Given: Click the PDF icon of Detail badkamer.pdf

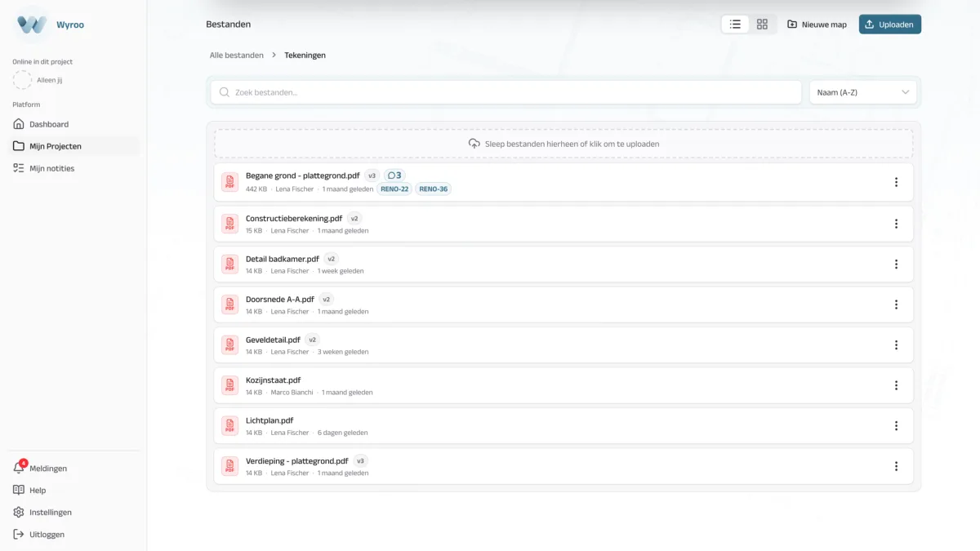Looking at the screenshot, I should [230, 264].
